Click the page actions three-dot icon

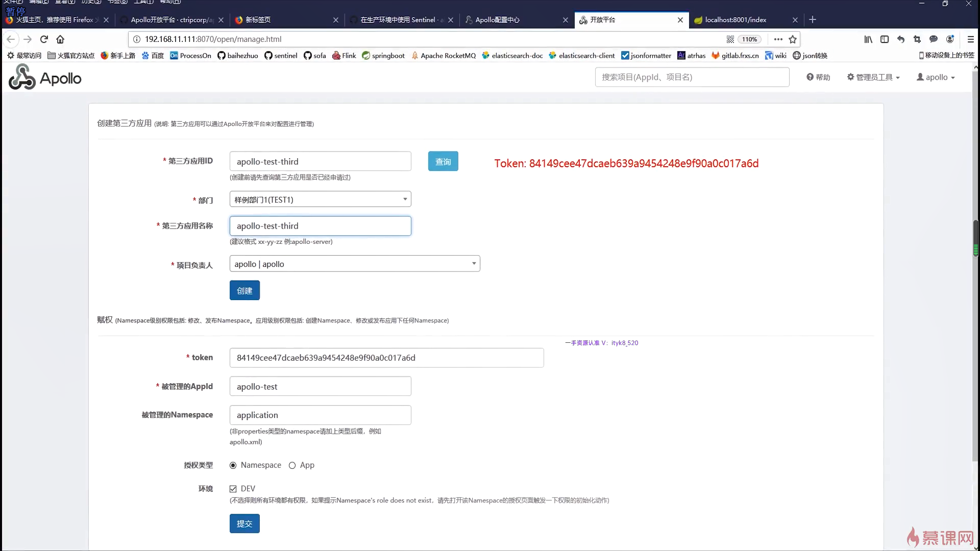778,39
